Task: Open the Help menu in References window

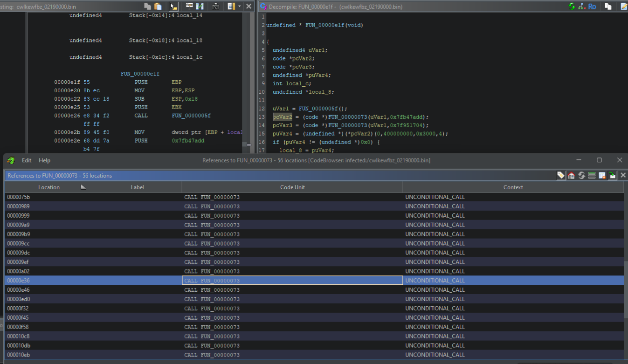Action: pyautogui.click(x=44, y=160)
